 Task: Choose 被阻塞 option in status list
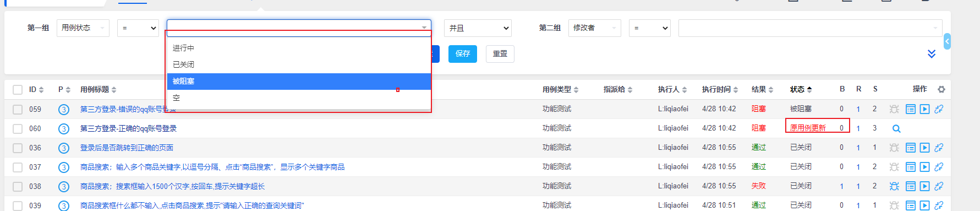coord(299,81)
